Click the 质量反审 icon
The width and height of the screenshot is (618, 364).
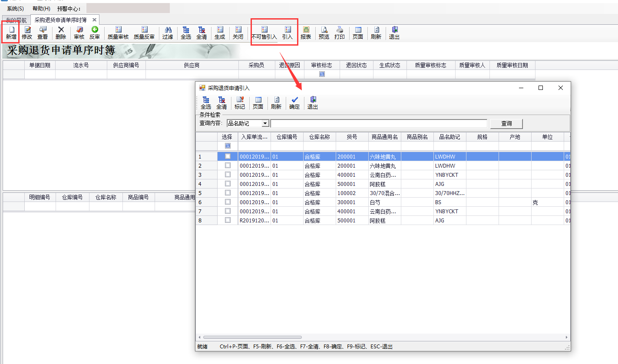tap(144, 33)
